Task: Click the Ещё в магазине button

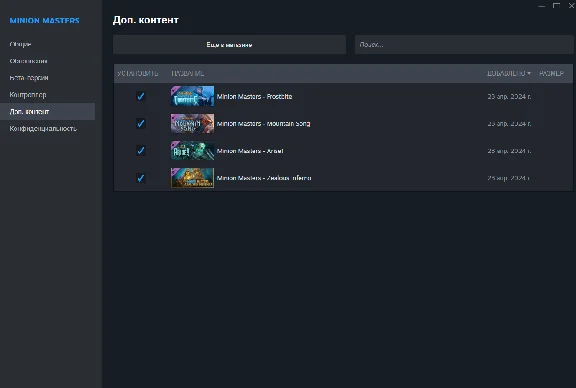Action: pos(230,45)
